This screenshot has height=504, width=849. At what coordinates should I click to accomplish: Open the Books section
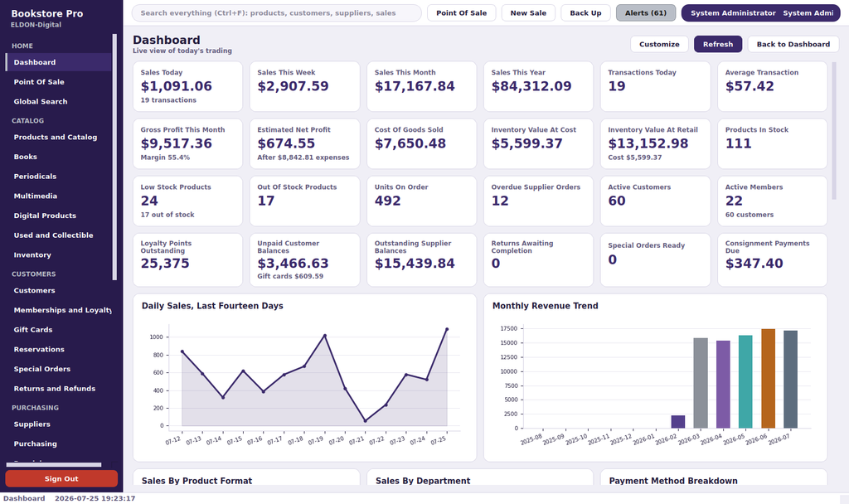pyautogui.click(x=59, y=157)
